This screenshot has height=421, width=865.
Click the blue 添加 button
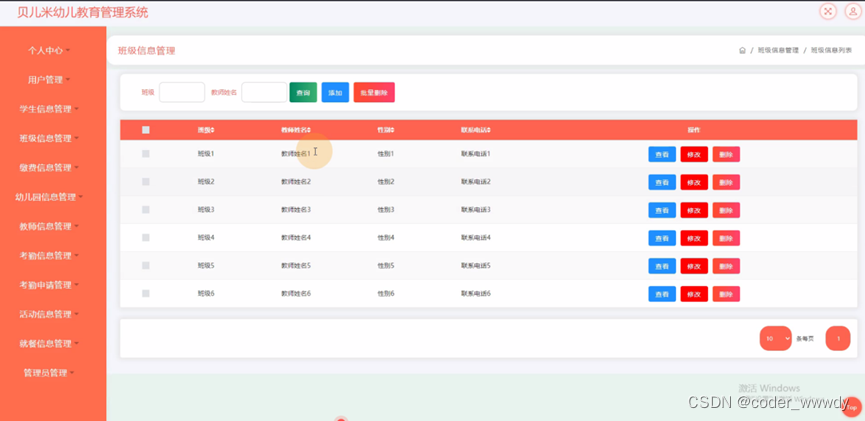335,93
